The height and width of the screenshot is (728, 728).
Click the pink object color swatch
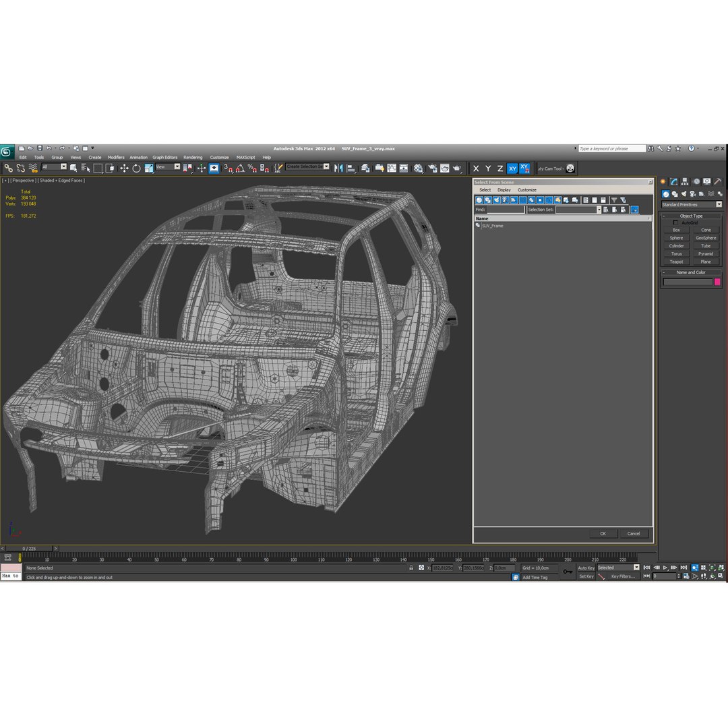[717, 282]
